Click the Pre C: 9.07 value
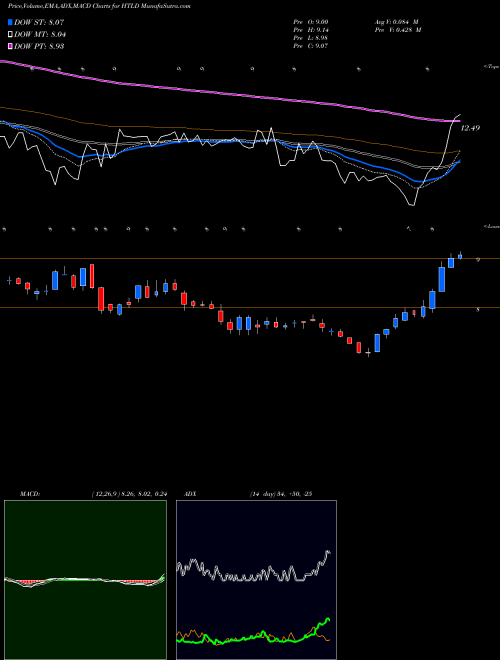The width and height of the screenshot is (500, 660). [311, 46]
